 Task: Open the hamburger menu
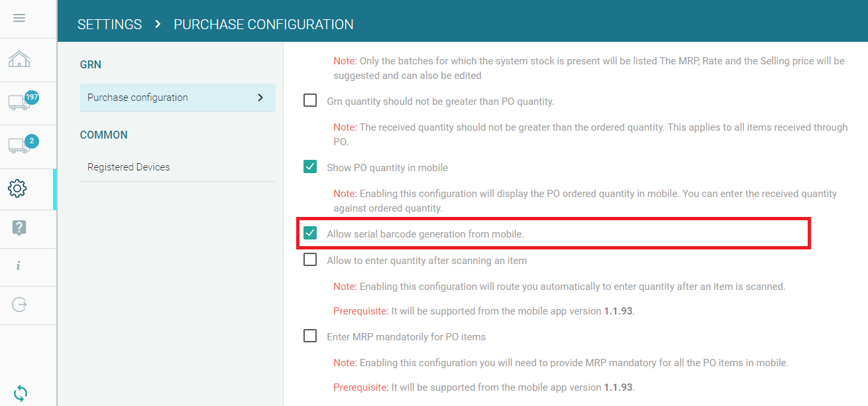point(19,18)
